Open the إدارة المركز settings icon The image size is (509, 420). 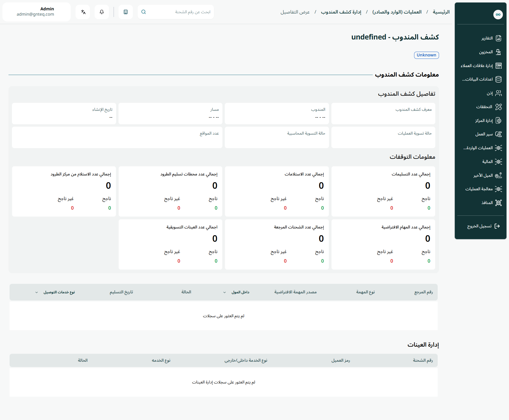tap(498, 121)
